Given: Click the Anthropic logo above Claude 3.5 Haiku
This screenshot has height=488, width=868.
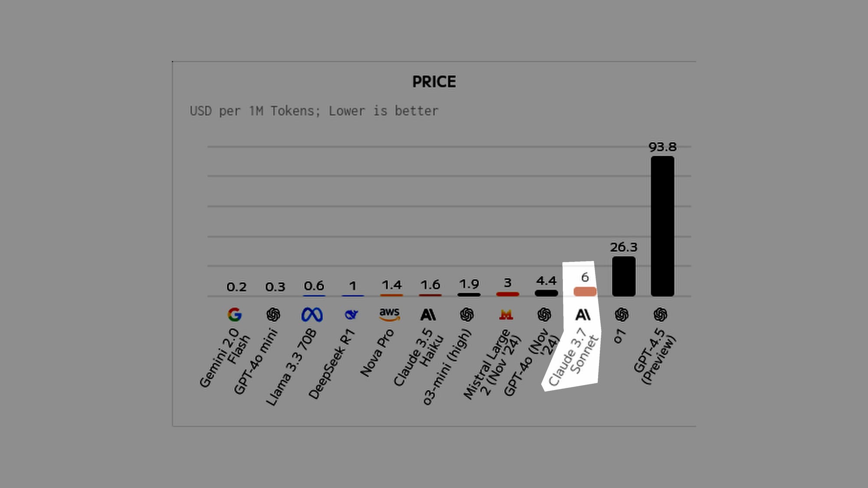Looking at the screenshot, I should coord(428,314).
